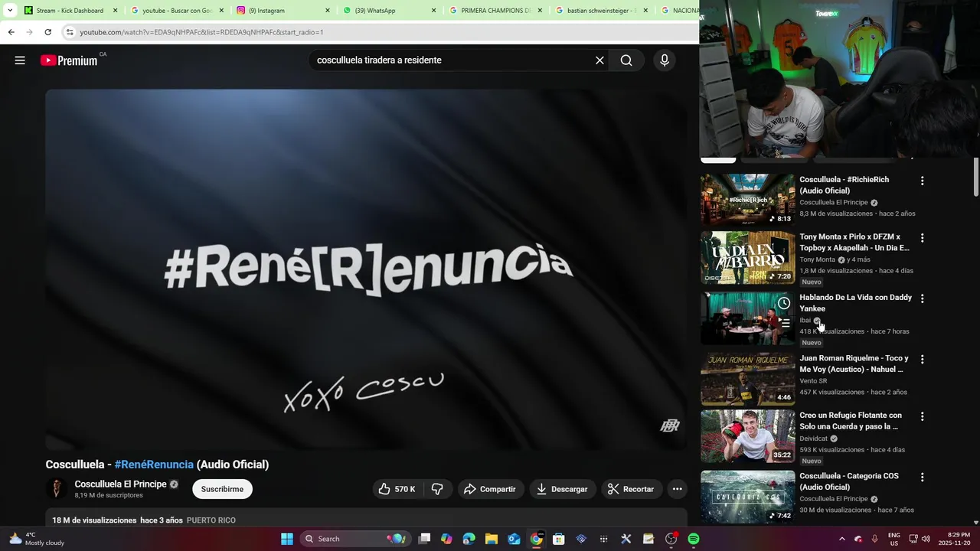Open Compartir share dialog

pyautogui.click(x=491, y=489)
